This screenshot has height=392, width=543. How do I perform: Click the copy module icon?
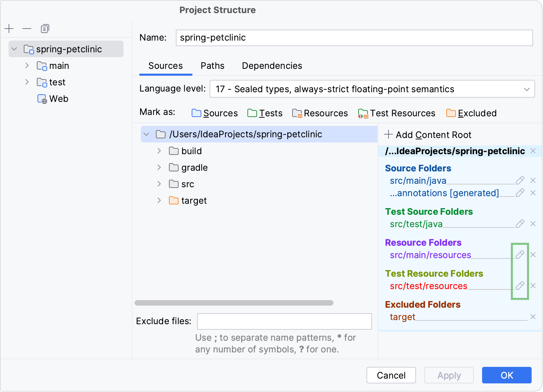45,29
